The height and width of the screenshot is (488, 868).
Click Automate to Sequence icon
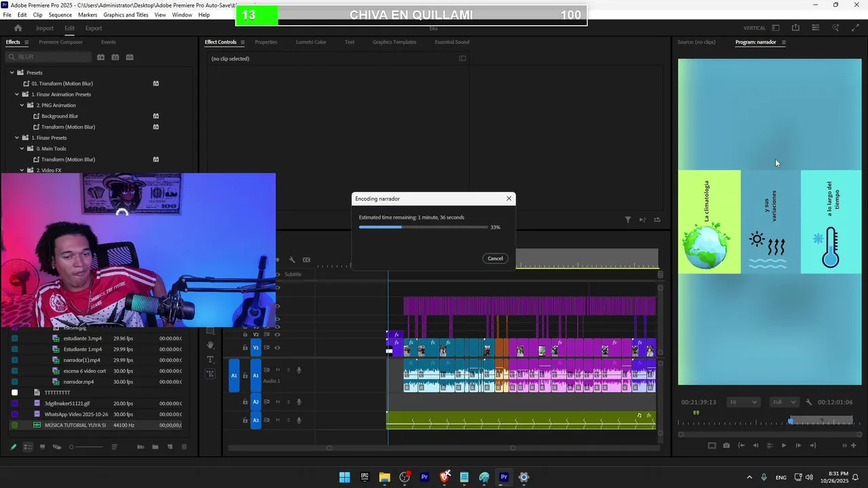click(x=140, y=447)
